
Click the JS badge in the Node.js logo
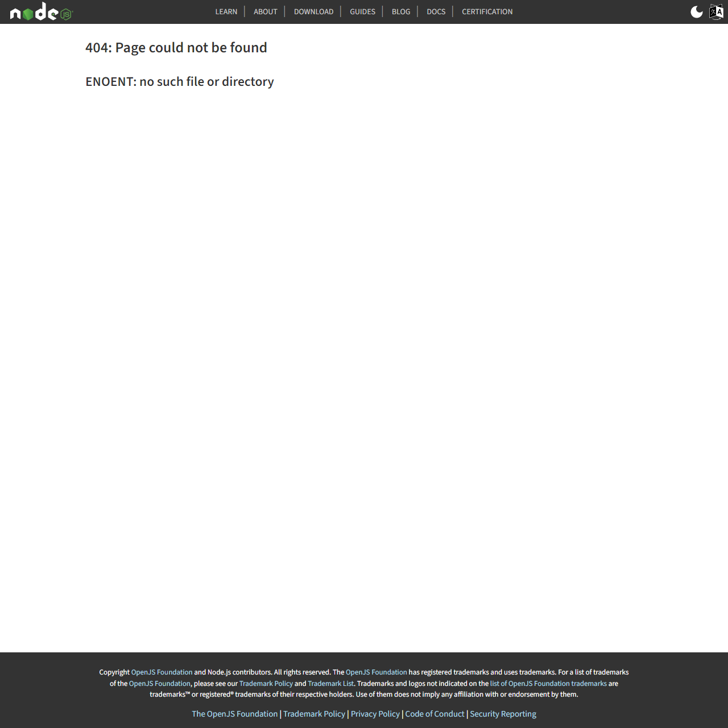pos(65,14)
